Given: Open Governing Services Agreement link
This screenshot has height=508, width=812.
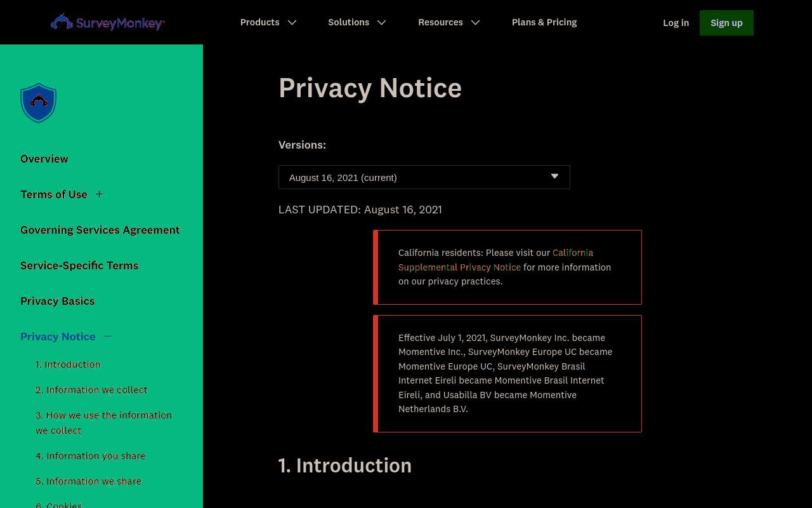Looking at the screenshot, I should pyautogui.click(x=100, y=230).
